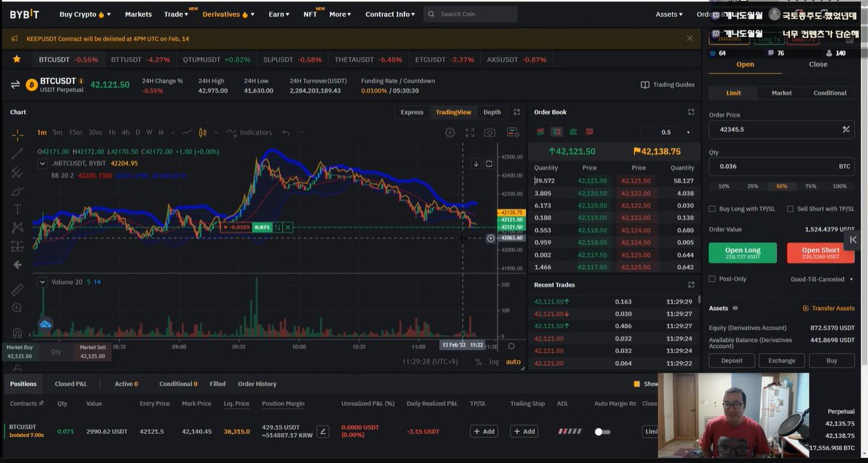The height and width of the screenshot is (463, 868).
Task: Open the Assets dropdown in header
Action: [x=670, y=14]
